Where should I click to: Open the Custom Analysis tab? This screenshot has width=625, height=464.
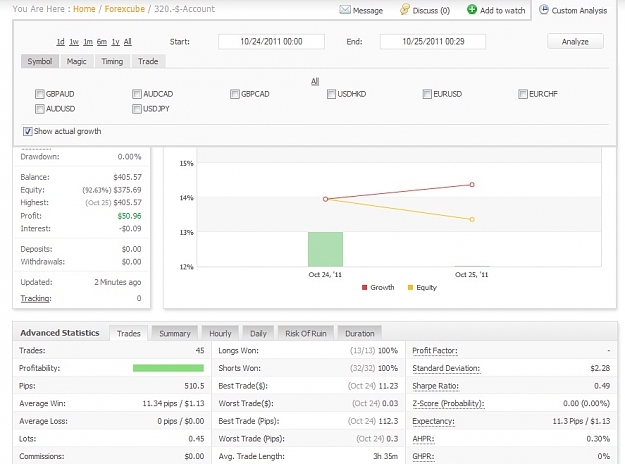(x=573, y=10)
